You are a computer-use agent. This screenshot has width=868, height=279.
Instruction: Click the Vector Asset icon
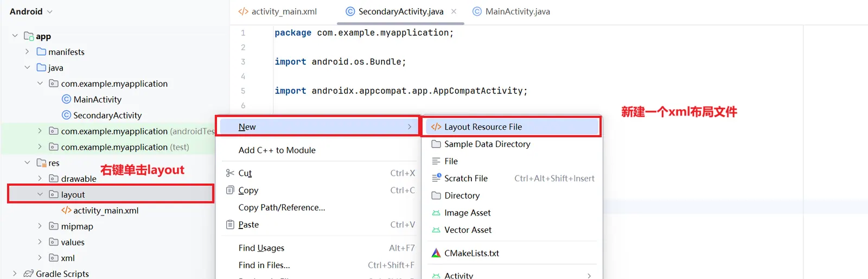click(x=436, y=230)
